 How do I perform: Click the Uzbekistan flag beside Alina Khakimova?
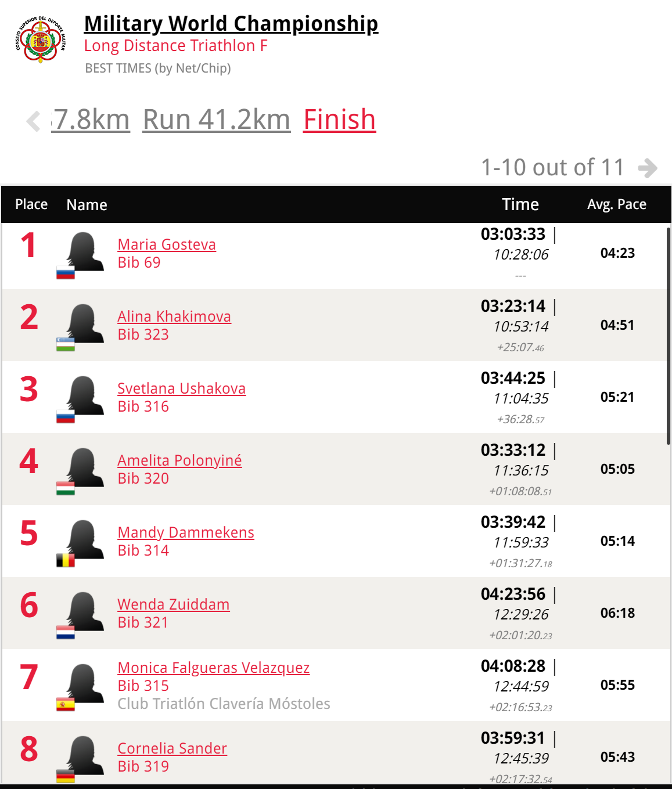(x=66, y=344)
